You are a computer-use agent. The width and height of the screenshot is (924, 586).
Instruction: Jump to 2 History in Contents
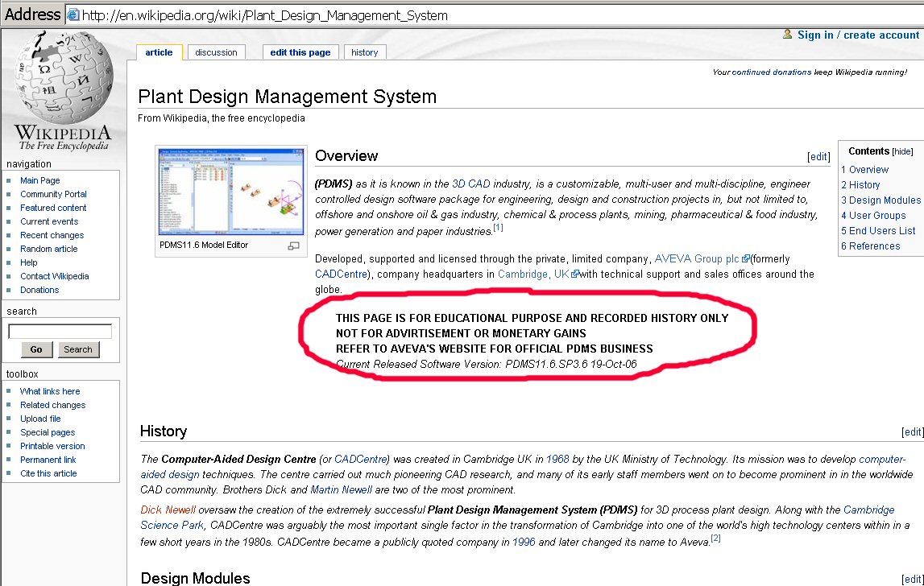coord(860,185)
